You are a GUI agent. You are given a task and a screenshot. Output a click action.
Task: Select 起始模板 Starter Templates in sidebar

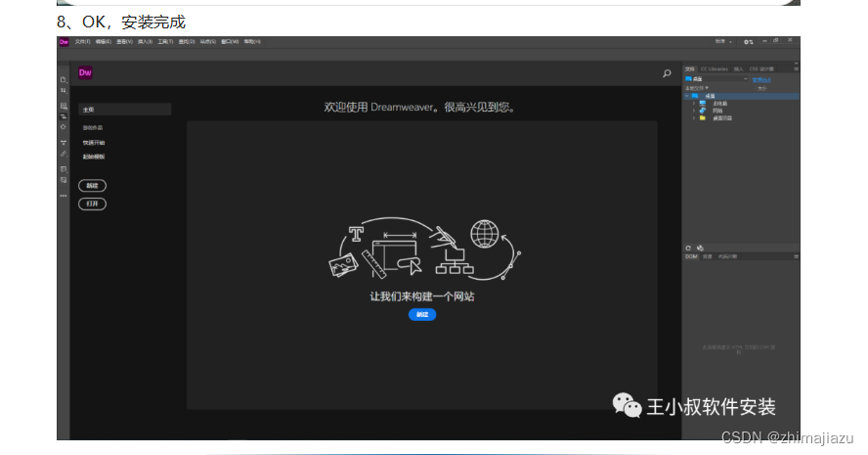(94, 157)
